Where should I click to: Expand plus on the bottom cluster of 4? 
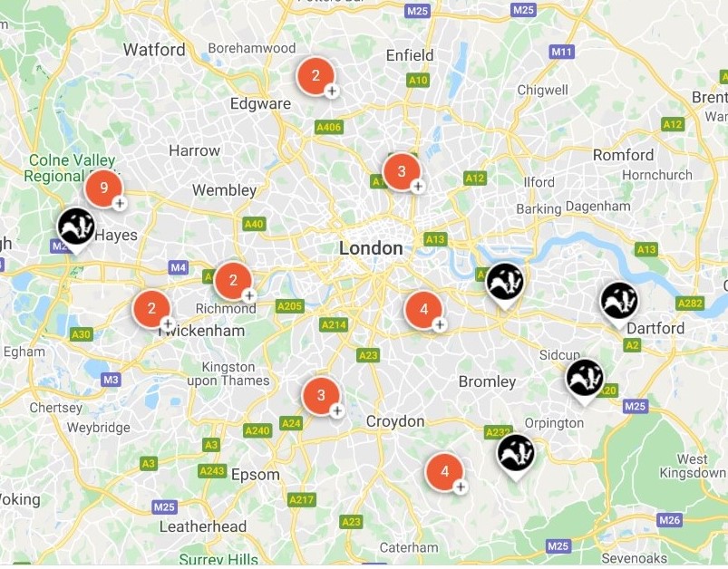point(461,487)
